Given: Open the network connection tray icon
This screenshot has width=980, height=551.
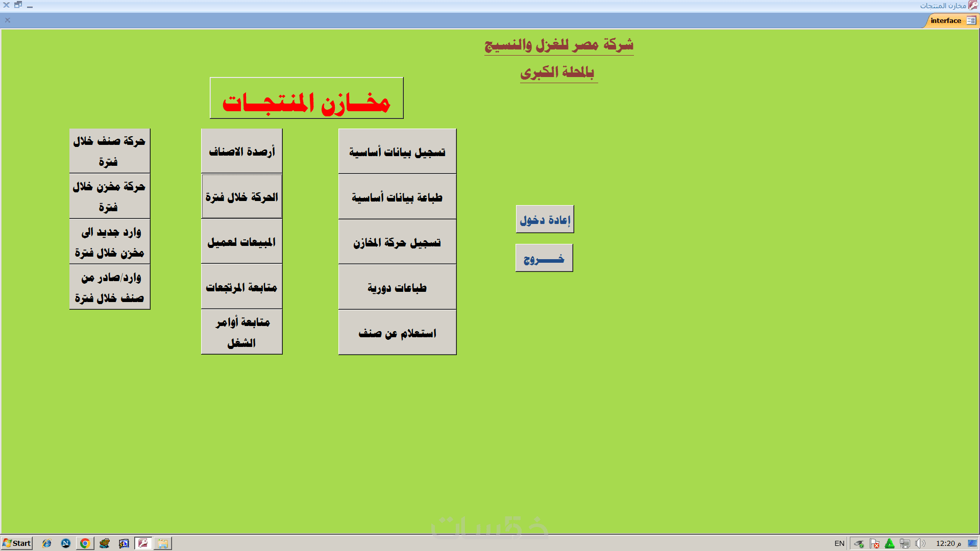Looking at the screenshot, I should tap(905, 543).
